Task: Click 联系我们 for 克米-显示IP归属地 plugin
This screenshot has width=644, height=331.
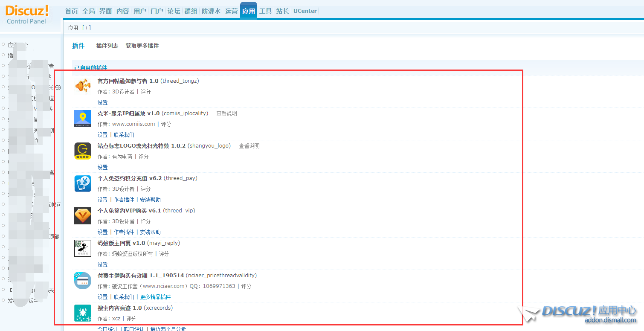Action: 124,135
